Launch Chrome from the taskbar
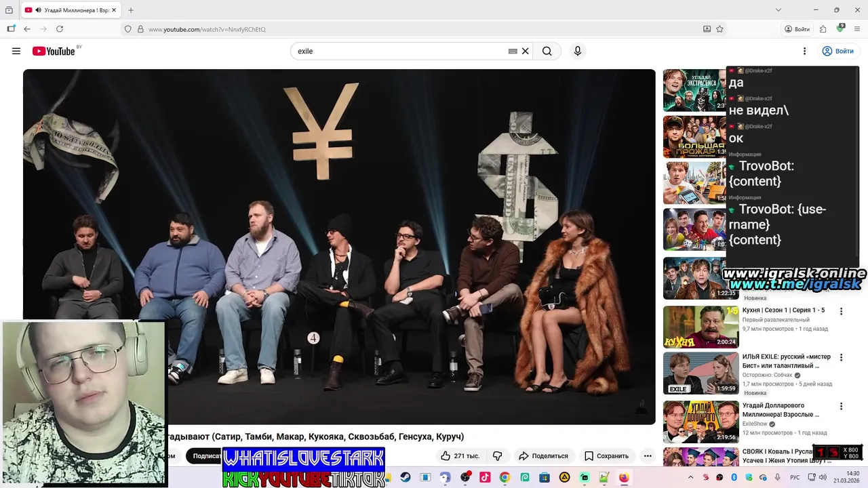The height and width of the screenshot is (488, 868). coord(505,477)
